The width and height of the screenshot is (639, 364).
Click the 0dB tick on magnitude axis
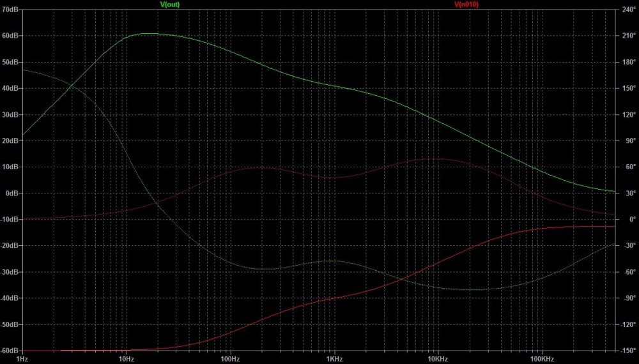(x=11, y=193)
